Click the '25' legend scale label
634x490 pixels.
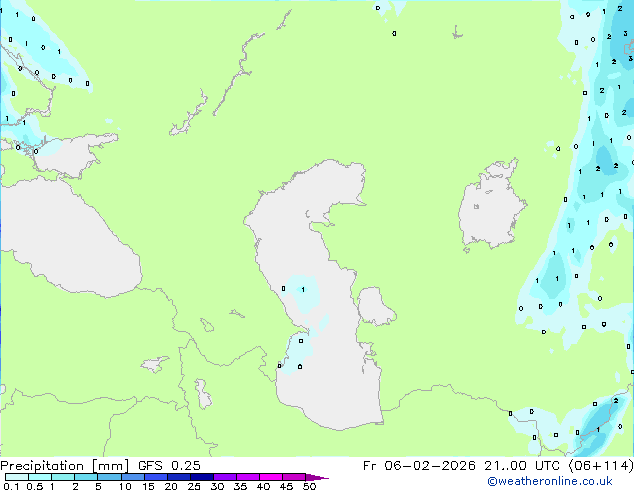194,486
